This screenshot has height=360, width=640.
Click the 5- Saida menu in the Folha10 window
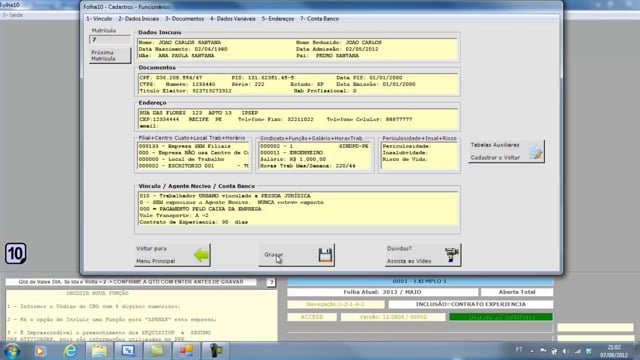(x=12, y=15)
